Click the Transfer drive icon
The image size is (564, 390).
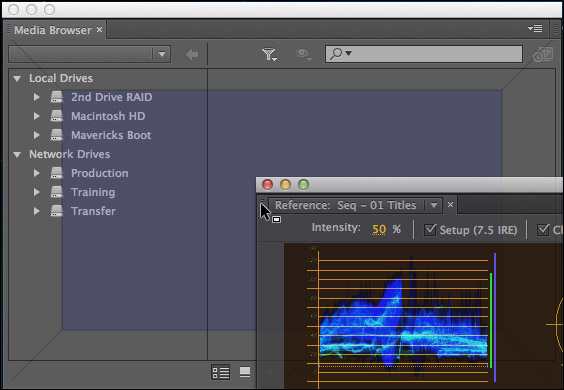(x=56, y=211)
